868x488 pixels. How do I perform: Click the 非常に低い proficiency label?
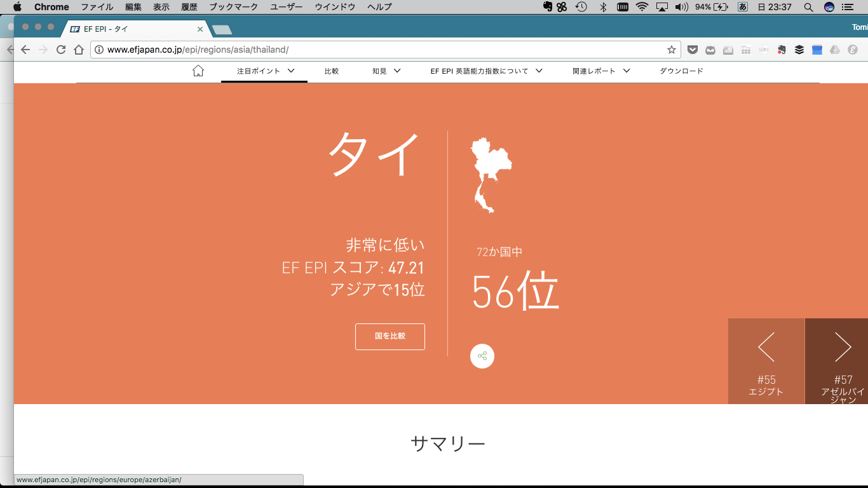385,245
